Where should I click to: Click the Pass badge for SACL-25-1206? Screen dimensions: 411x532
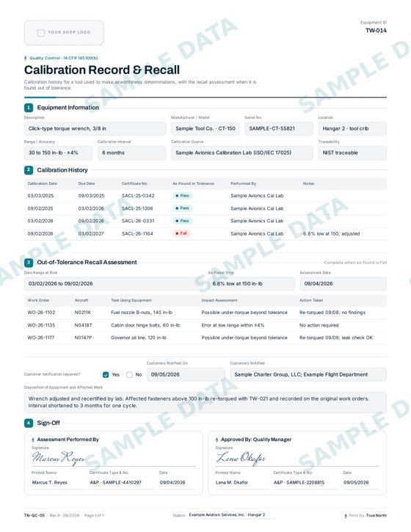pyautogui.click(x=183, y=208)
